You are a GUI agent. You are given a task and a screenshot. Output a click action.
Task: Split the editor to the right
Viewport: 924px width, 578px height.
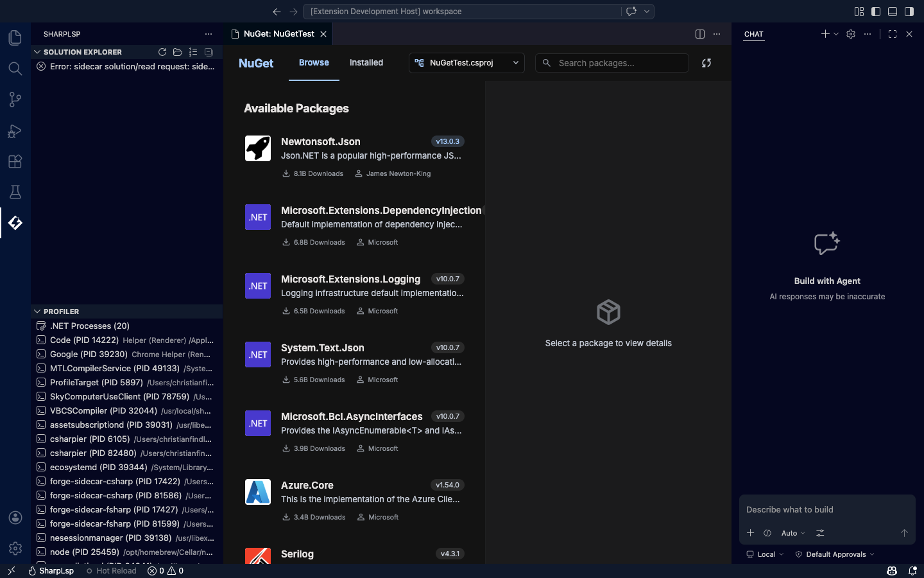coord(700,34)
